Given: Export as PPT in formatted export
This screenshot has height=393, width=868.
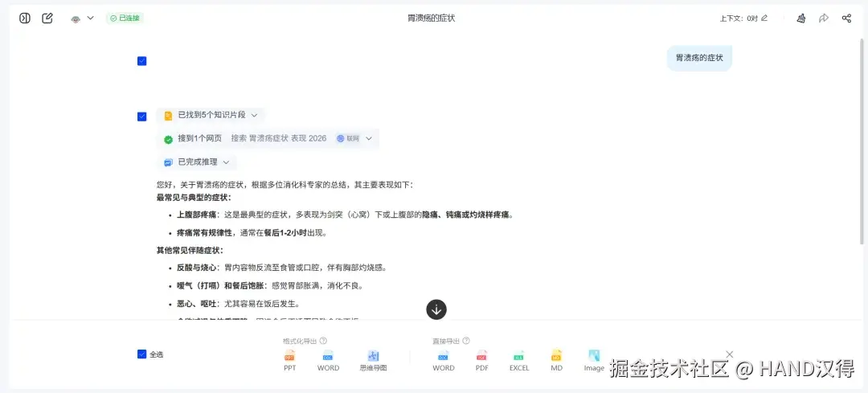Looking at the screenshot, I should [289, 360].
